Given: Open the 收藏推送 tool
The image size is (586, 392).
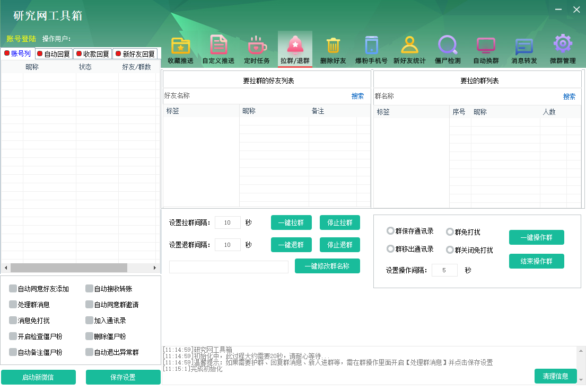Looking at the screenshot, I should coord(180,48).
